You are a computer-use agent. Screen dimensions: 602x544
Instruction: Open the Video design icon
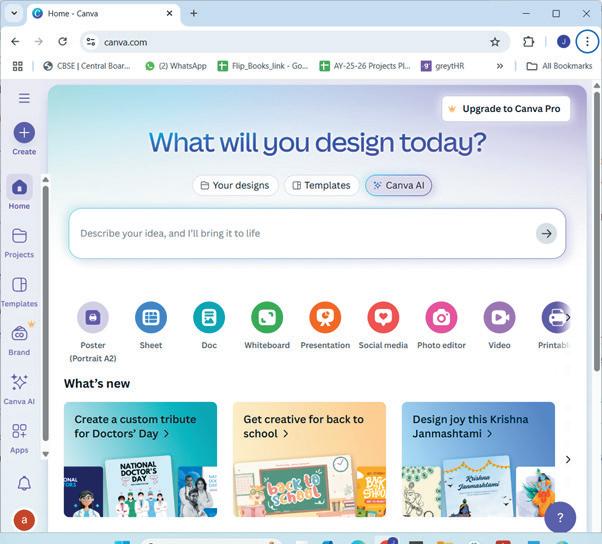click(x=499, y=317)
